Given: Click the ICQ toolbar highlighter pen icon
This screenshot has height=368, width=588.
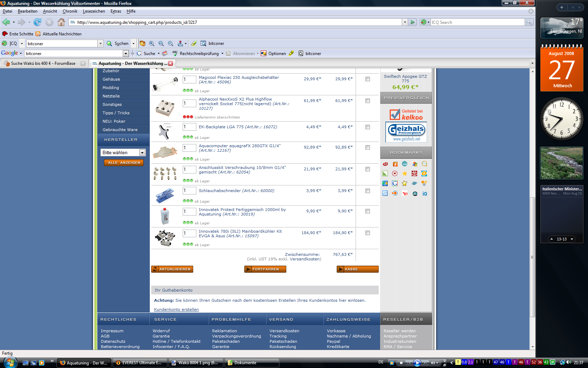Looking at the screenshot, I should pyautogui.click(x=194, y=43).
